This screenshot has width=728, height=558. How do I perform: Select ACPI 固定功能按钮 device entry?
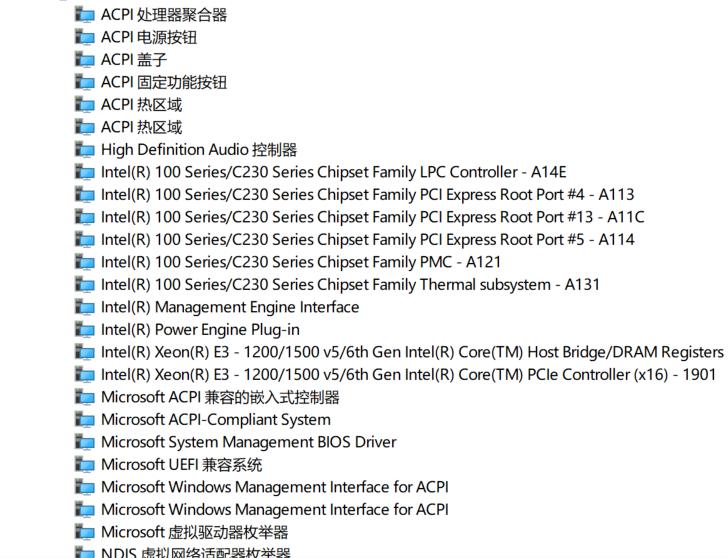click(x=164, y=82)
